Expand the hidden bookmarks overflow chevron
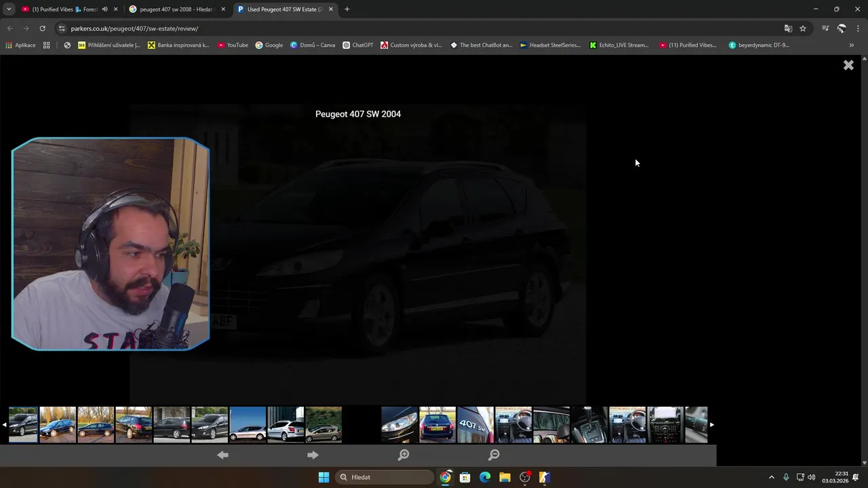Viewport: 868px width, 488px height. click(851, 45)
